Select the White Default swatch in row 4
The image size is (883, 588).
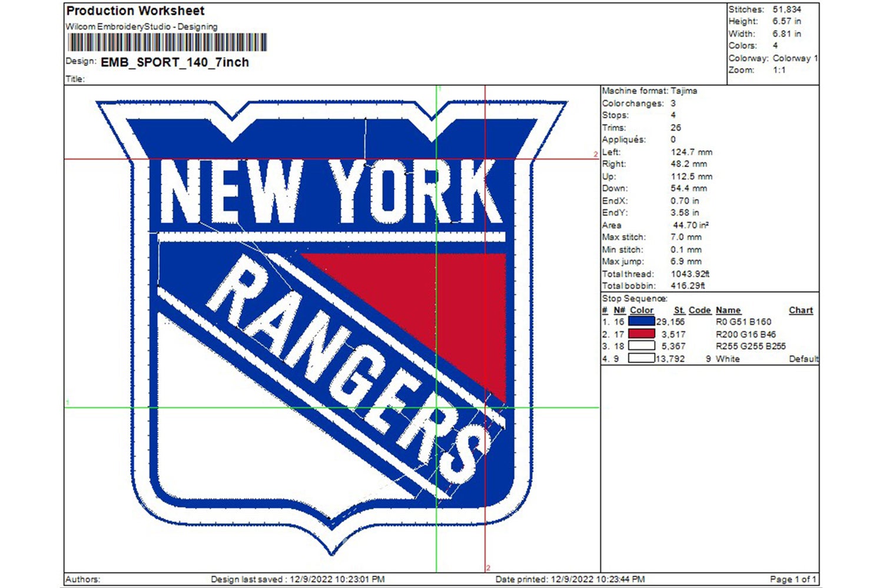pyautogui.click(x=641, y=358)
